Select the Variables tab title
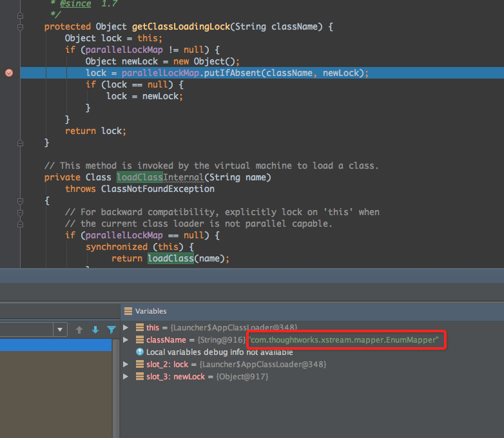Image resolution: width=504 pixels, height=438 pixels. click(151, 311)
